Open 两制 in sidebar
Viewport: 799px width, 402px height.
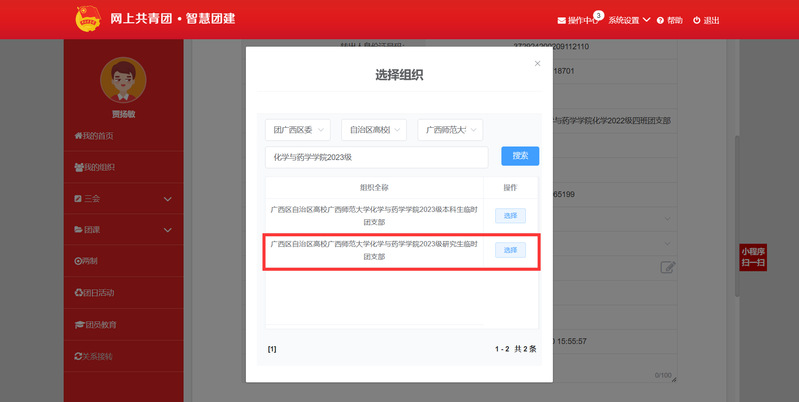click(123, 261)
